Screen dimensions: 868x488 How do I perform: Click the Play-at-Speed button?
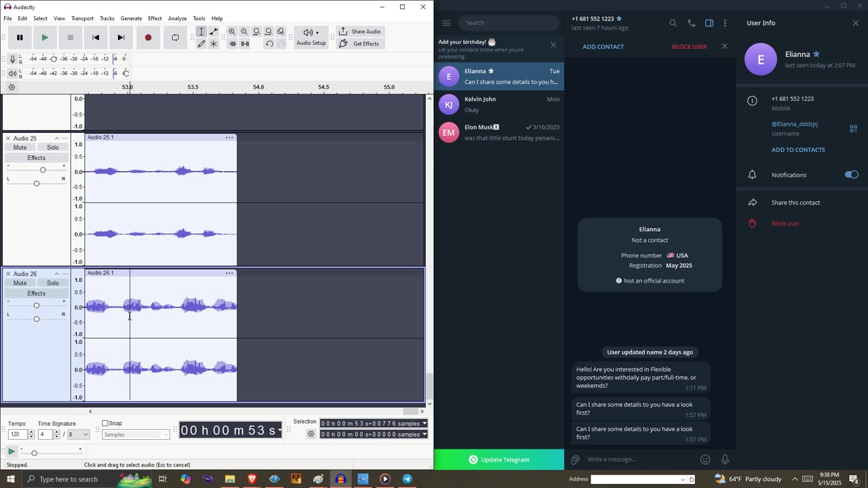point(12,451)
